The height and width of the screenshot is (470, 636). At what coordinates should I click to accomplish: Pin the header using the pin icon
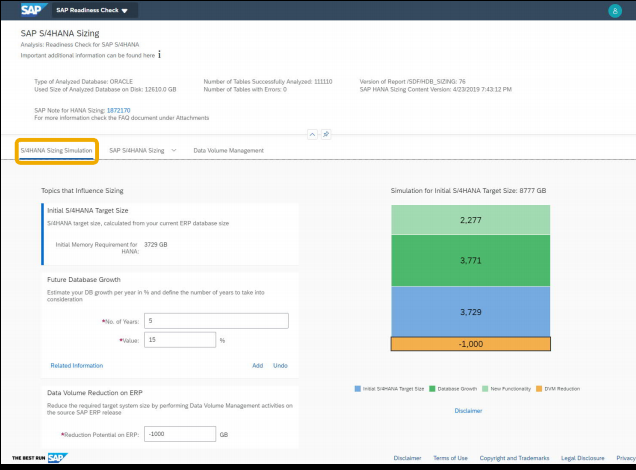326,134
